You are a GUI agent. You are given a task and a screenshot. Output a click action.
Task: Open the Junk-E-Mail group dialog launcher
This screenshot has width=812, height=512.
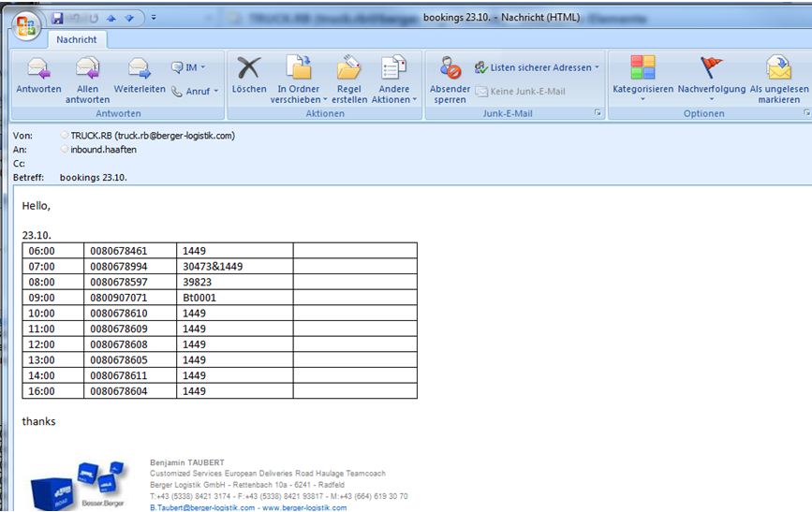coord(598,112)
